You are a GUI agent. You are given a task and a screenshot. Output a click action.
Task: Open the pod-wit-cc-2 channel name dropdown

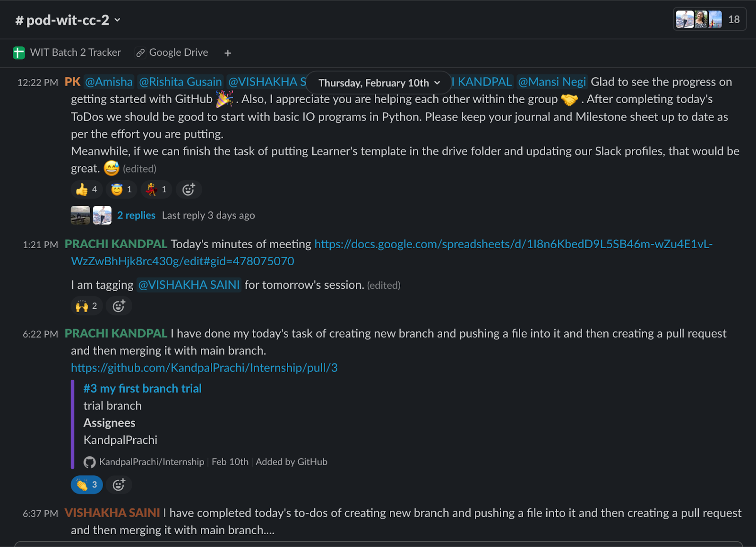tap(69, 20)
